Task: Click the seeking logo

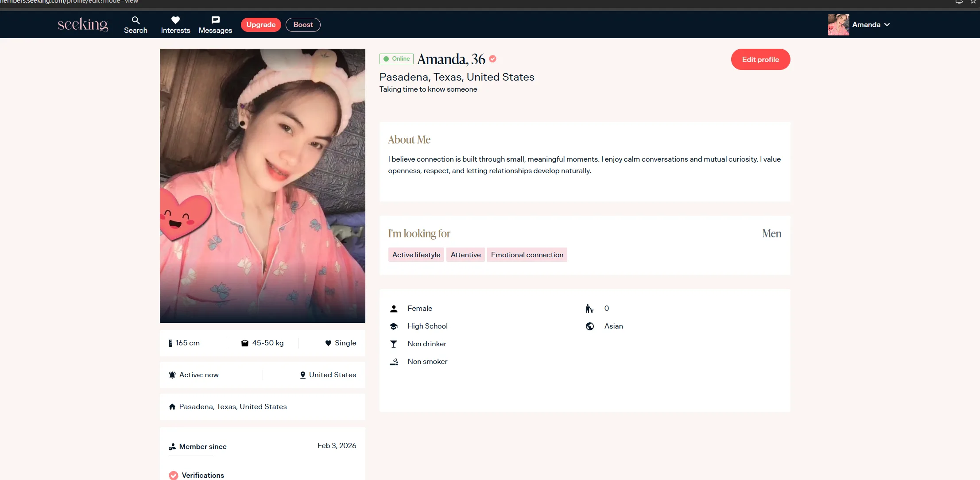Action: (83, 25)
